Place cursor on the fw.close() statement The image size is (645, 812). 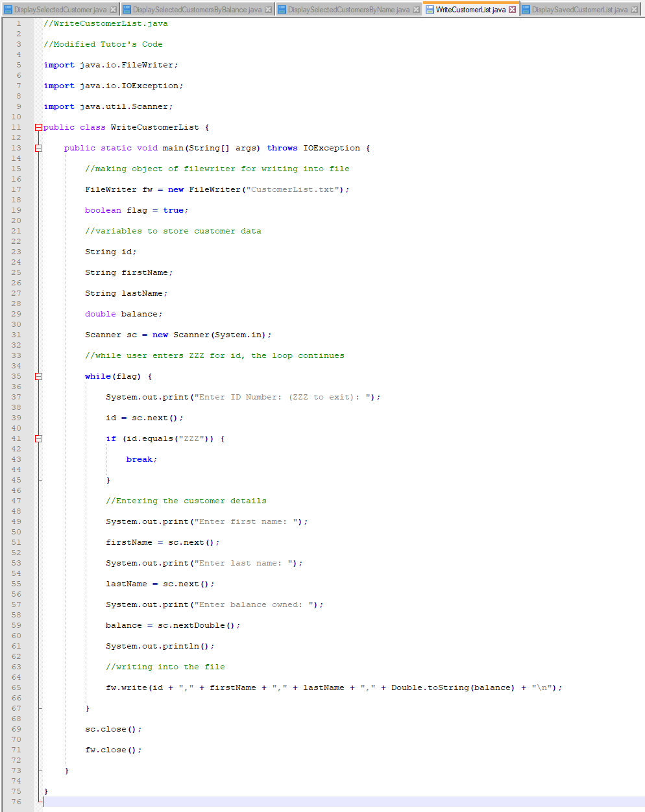click(x=112, y=750)
